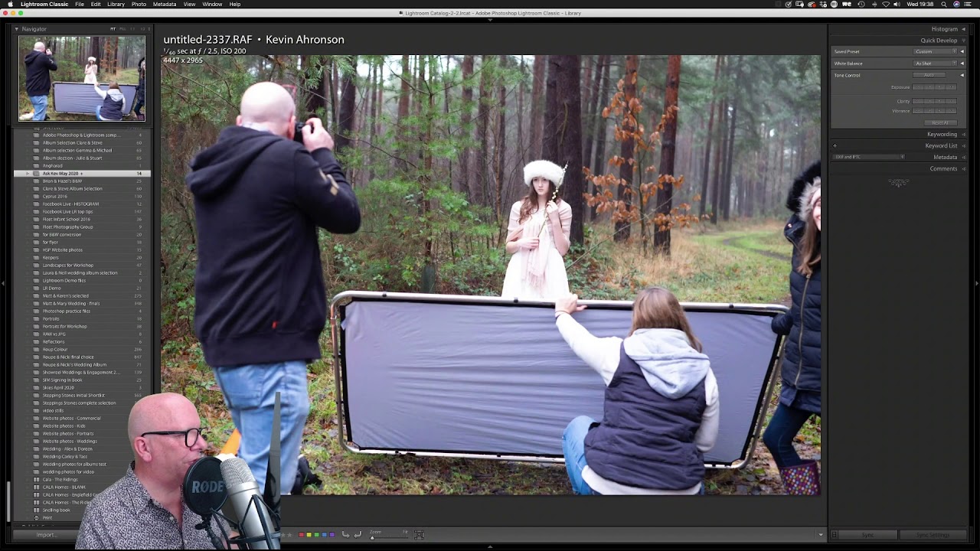Expand the White Balance section triangle
Image resolution: width=980 pixels, height=551 pixels.
tap(962, 64)
